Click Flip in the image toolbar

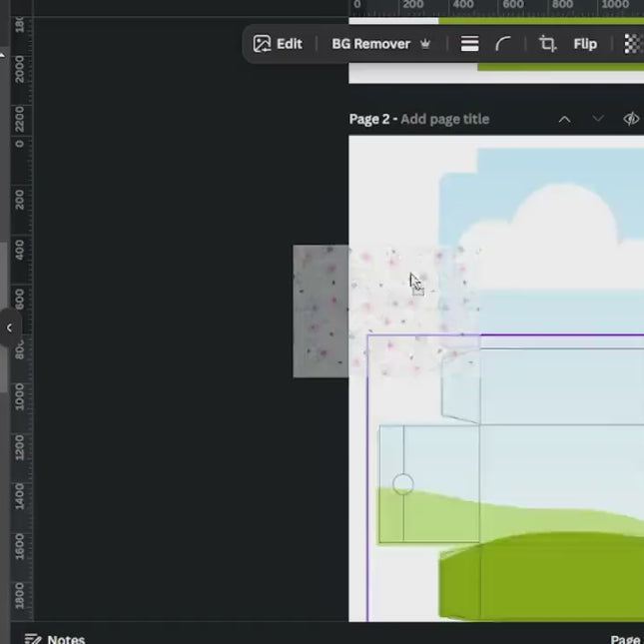coord(585,44)
